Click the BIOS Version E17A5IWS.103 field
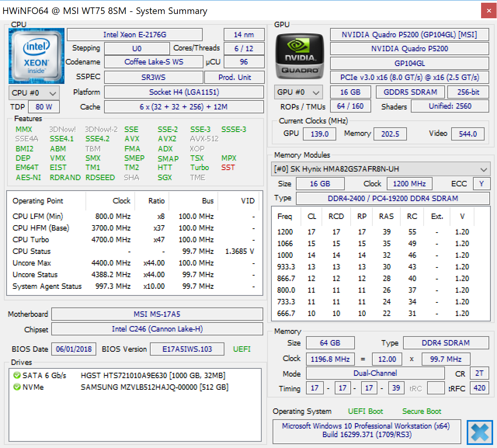The image size is (497, 448). (187, 349)
